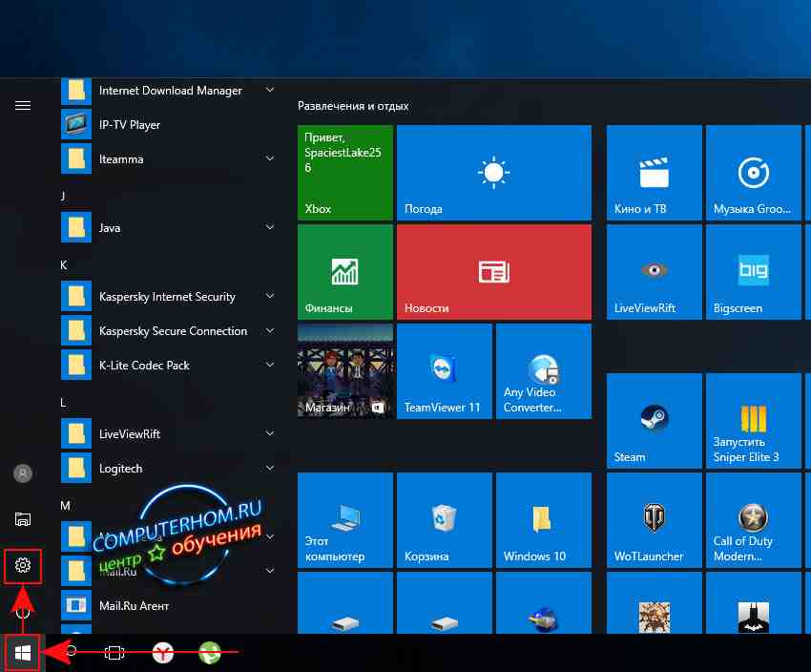Image resolution: width=811 pixels, height=672 pixels.
Task: Expand the Java folder chevron
Action: (x=270, y=227)
